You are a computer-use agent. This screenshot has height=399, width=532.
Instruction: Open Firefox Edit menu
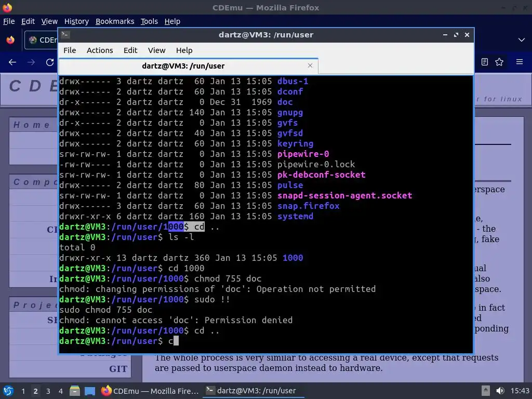pos(28,21)
